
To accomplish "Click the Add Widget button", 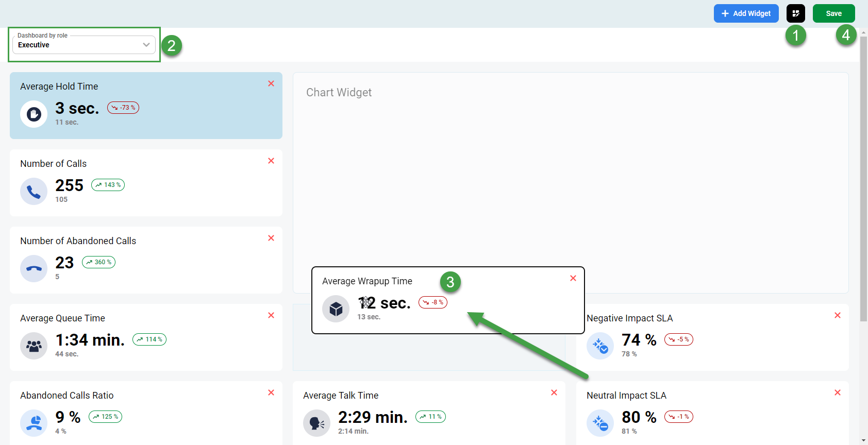I will 746,13.
